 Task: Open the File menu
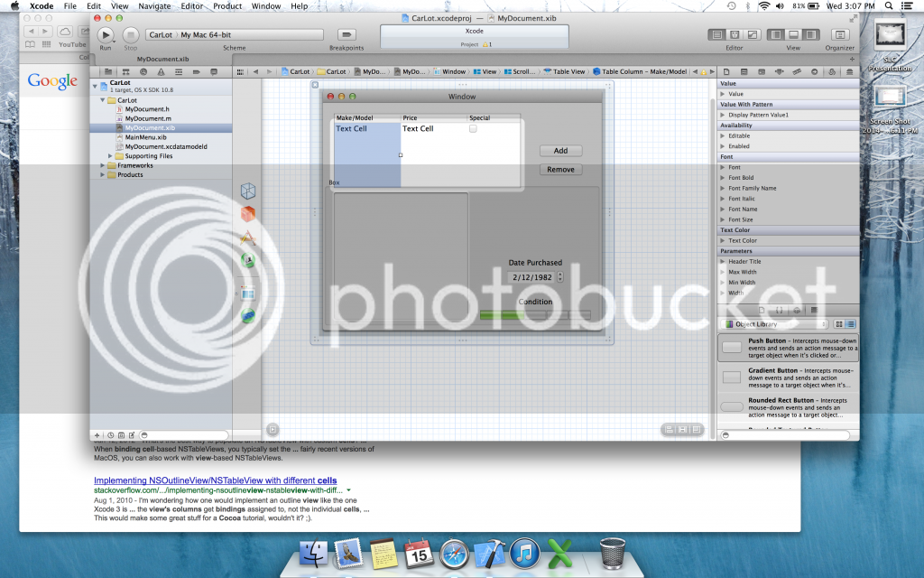(70, 6)
